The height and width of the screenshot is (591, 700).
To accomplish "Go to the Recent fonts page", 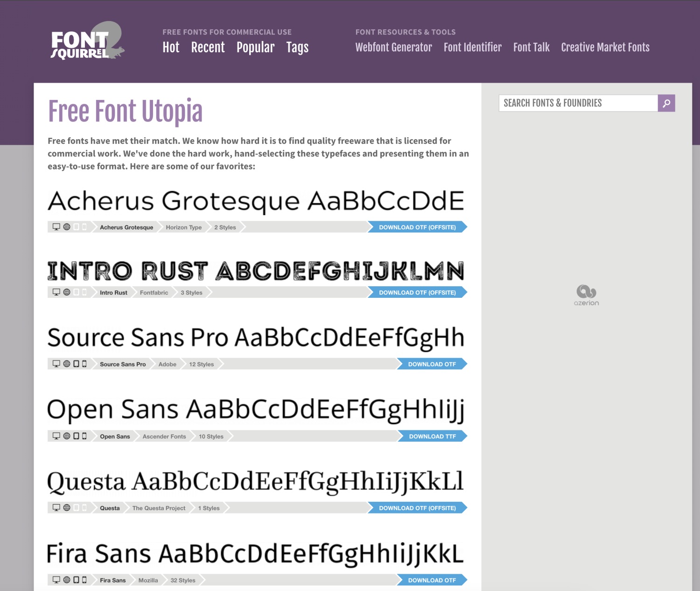I will [x=208, y=47].
